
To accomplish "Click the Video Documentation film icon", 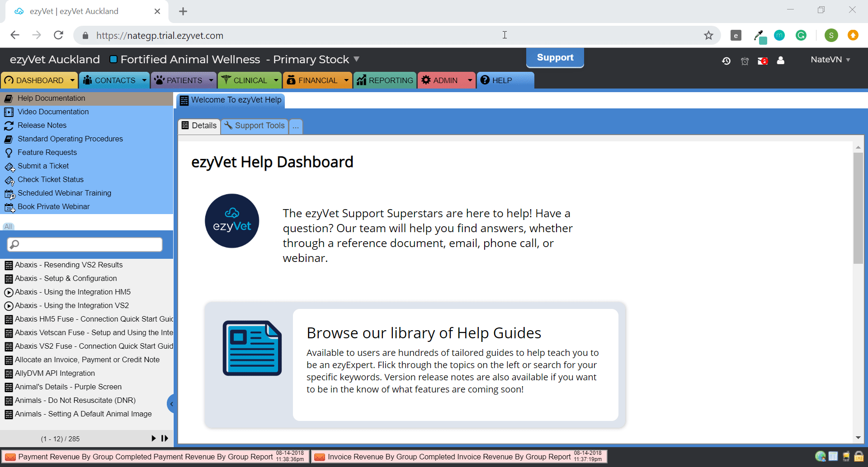I will (x=9, y=112).
